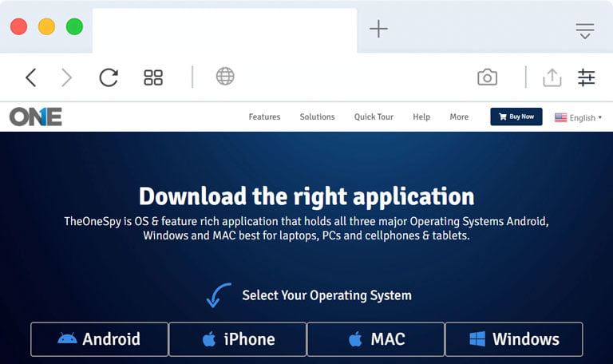
Task: Open the More menu
Action: coord(459,117)
